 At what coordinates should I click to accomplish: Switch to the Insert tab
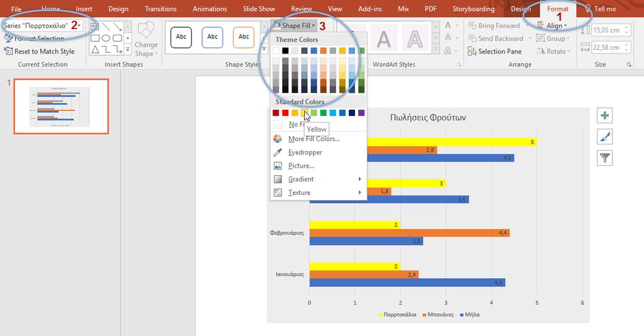coord(84,9)
